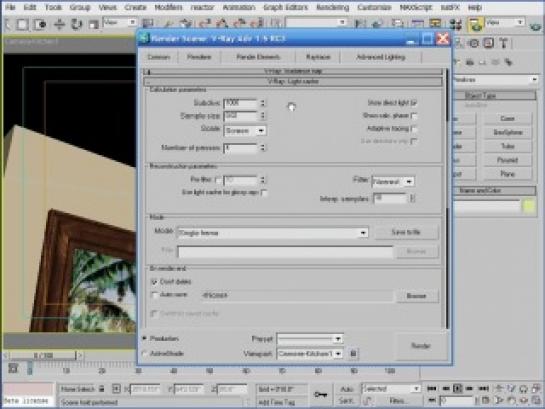The width and height of the screenshot is (545, 409).
Task: Select the Scale tool icon
Action: pyautogui.click(x=93, y=24)
